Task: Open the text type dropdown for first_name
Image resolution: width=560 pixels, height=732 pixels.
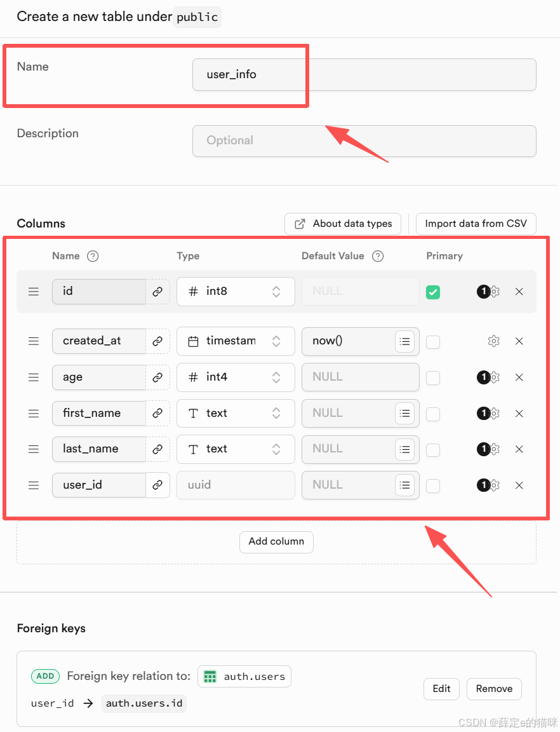Action: click(x=236, y=413)
